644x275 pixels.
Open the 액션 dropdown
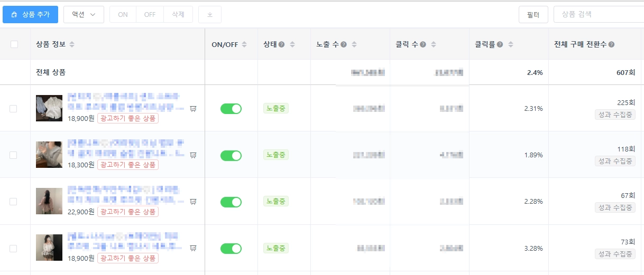84,15
